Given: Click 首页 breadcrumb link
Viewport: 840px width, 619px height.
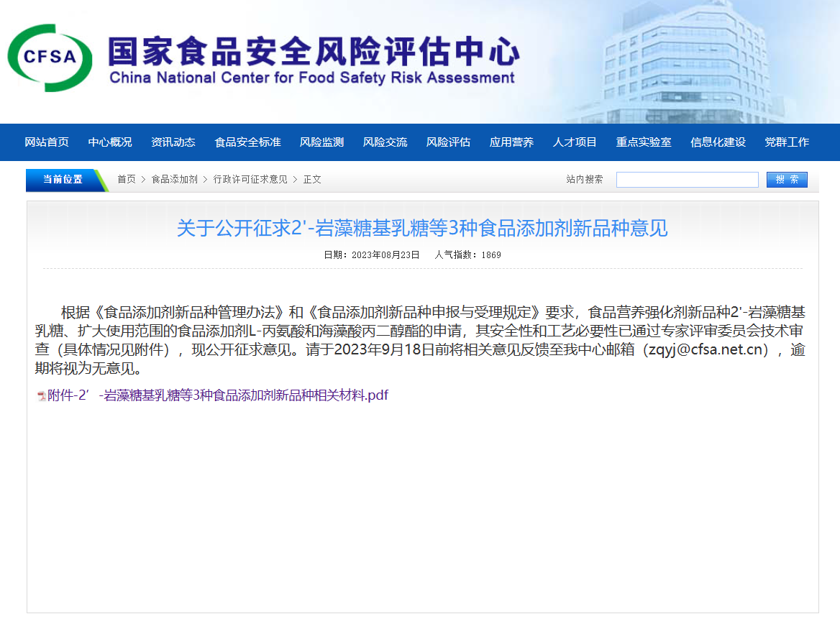Looking at the screenshot, I should (x=127, y=180).
